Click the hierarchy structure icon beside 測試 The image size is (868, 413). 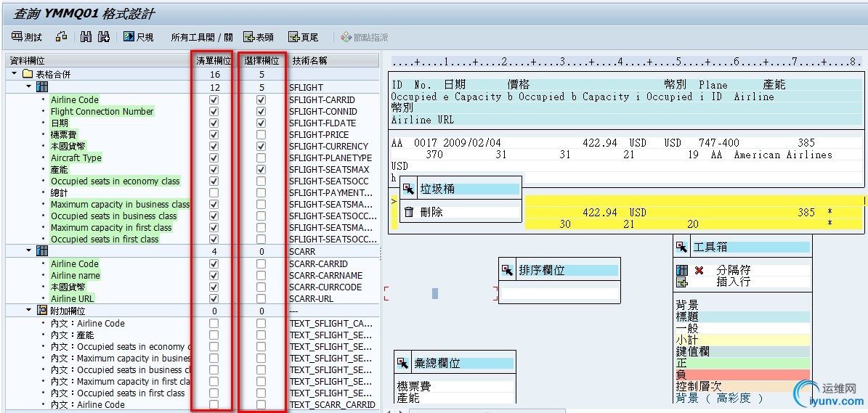(x=62, y=36)
